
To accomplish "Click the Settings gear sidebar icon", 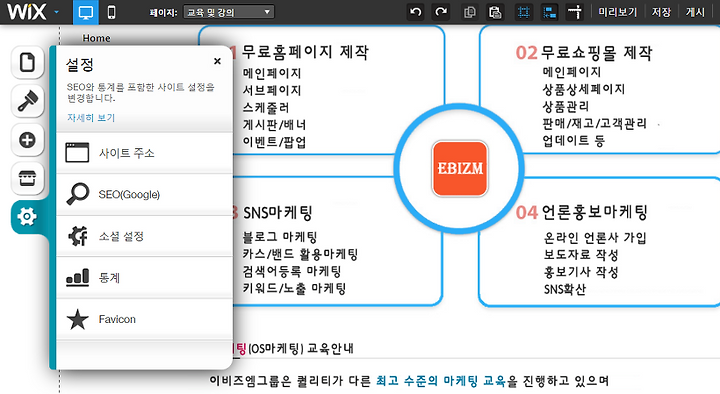I will (x=27, y=216).
